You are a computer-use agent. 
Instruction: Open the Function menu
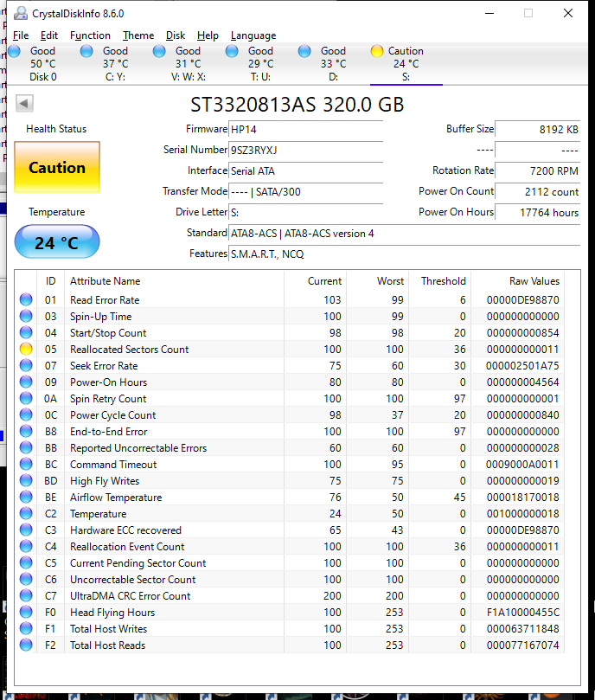[90, 35]
